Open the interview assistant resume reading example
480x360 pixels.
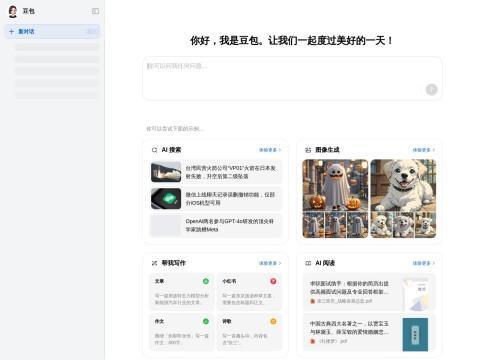tap(369, 292)
